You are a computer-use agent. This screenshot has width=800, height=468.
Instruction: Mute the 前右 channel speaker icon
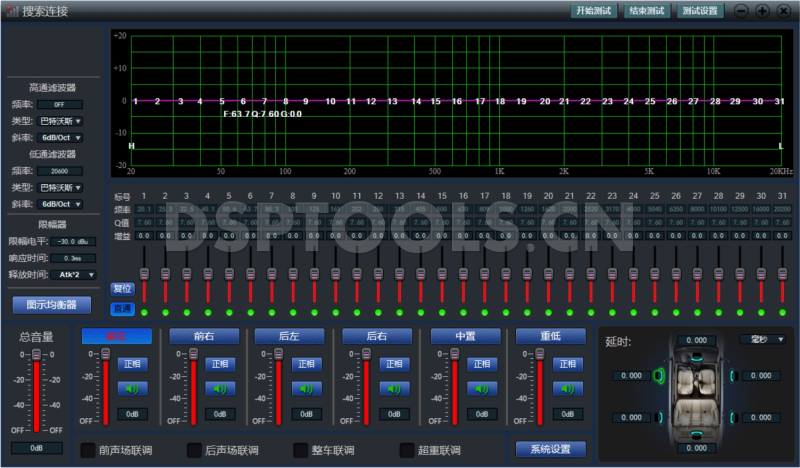[220, 389]
